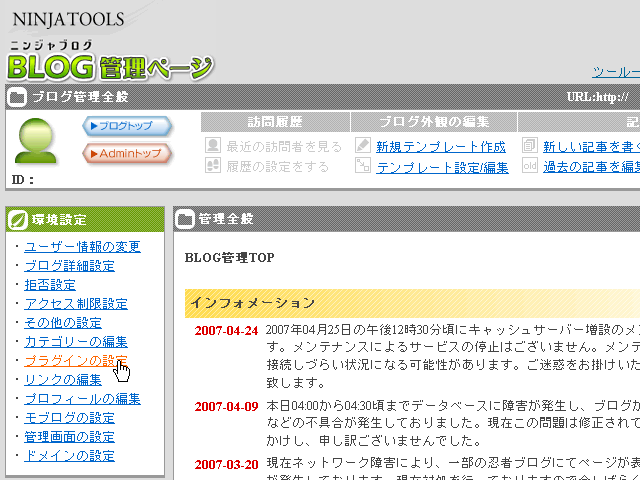Click the ID: label under avatar
The image size is (640, 480).
tap(22, 180)
